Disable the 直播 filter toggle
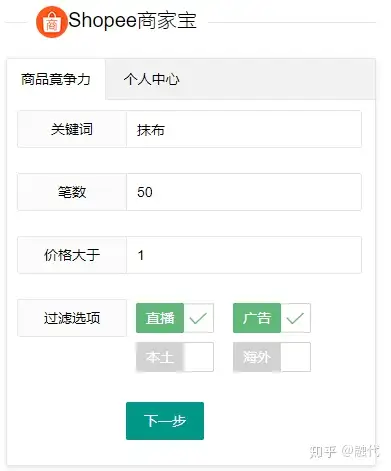 [x=175, y=318]
